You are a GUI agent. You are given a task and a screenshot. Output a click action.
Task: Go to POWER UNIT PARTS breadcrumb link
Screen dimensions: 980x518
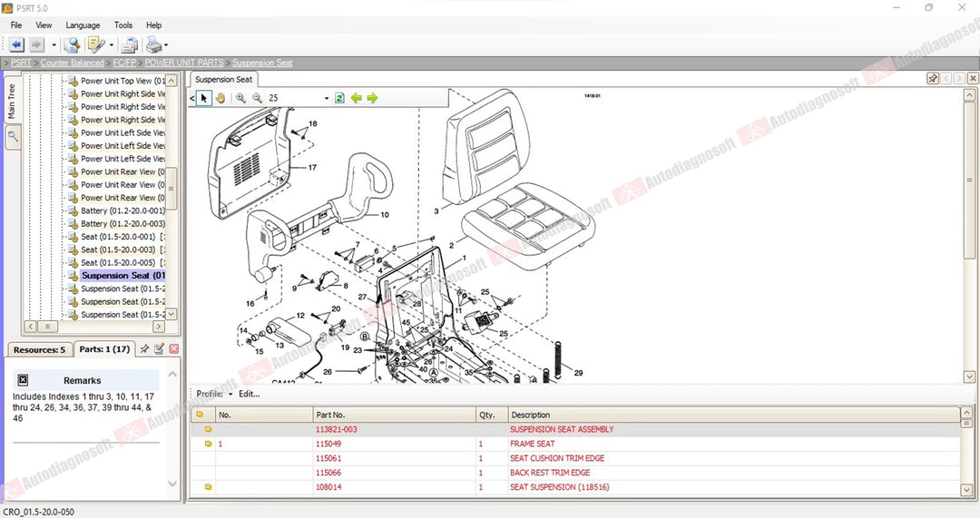coord(183,63)
